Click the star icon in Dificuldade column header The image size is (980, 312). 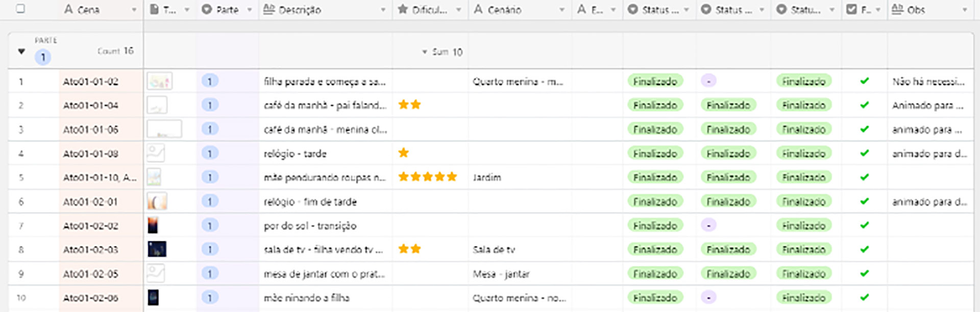[x=403, y=9]
